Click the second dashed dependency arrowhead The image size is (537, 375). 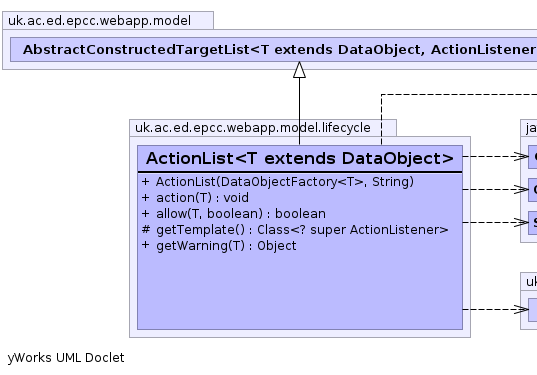[521, 189]
